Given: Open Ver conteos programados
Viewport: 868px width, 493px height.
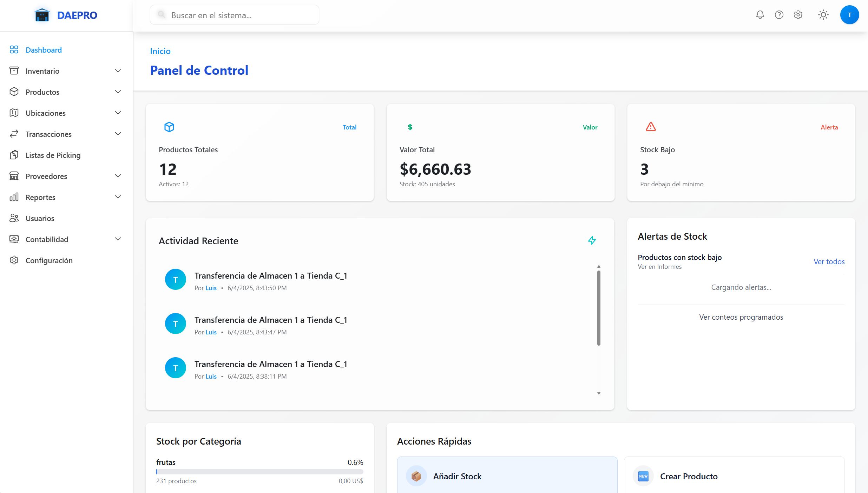Looking at the screenshot, I should click(x=741, y=317).
